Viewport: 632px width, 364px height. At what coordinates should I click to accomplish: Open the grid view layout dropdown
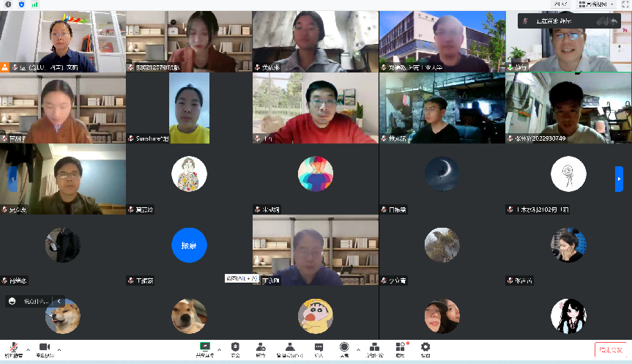coord(596,4)
